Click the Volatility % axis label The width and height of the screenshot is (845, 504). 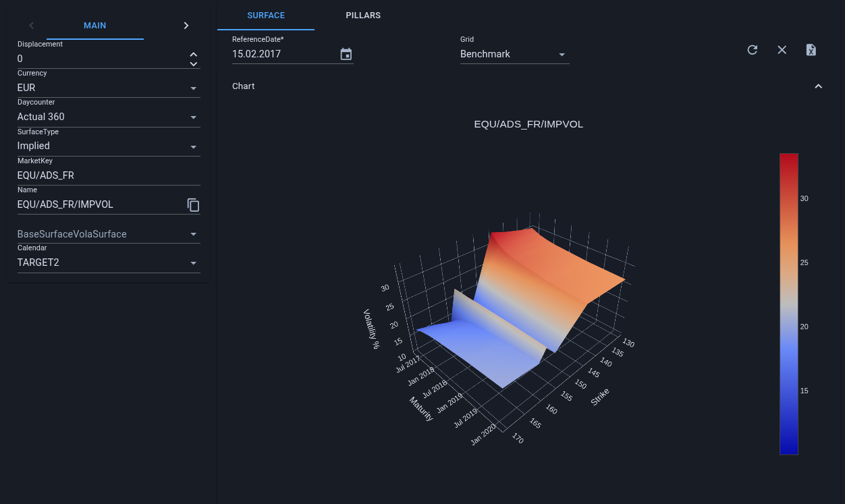pyautogui.click(x=371, y=329)
